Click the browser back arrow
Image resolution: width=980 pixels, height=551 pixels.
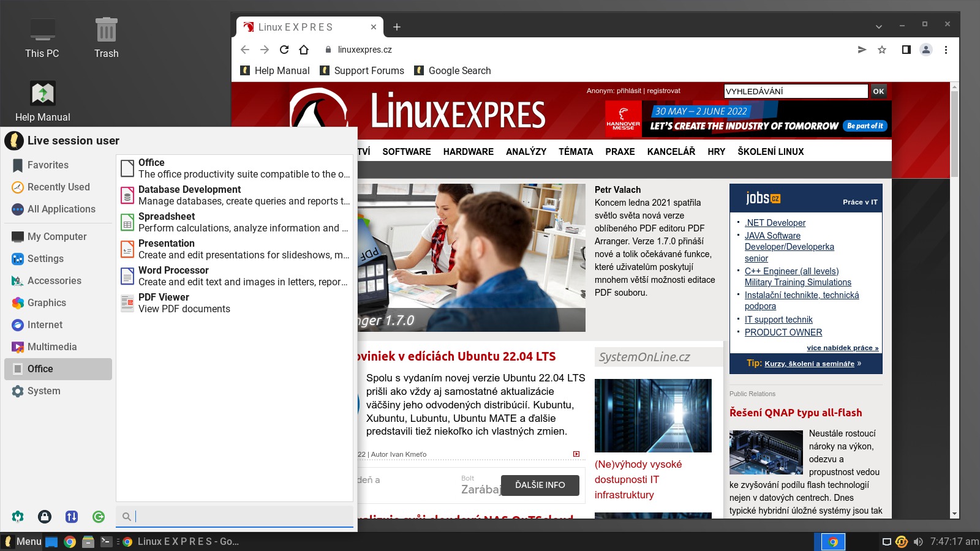click(245, 50)
